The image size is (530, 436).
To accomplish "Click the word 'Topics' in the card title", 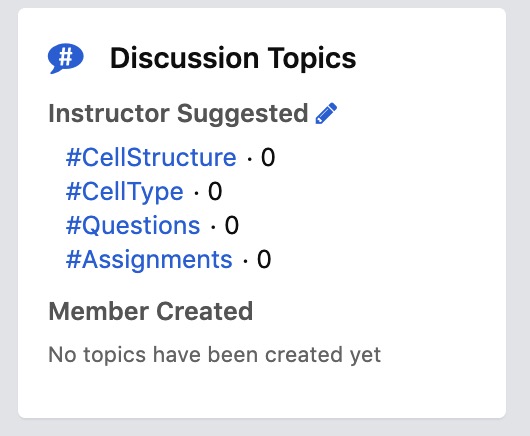I will click(x=312, y=59).
